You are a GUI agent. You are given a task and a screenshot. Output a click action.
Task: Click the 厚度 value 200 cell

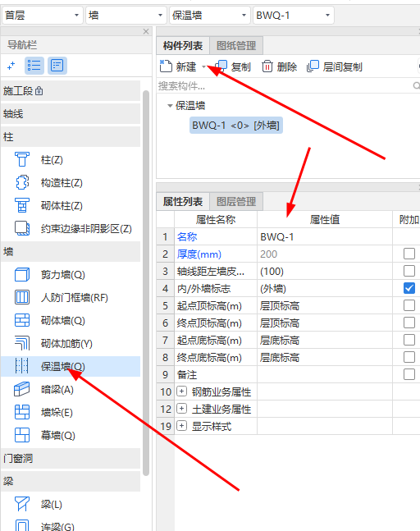point(325,254)
